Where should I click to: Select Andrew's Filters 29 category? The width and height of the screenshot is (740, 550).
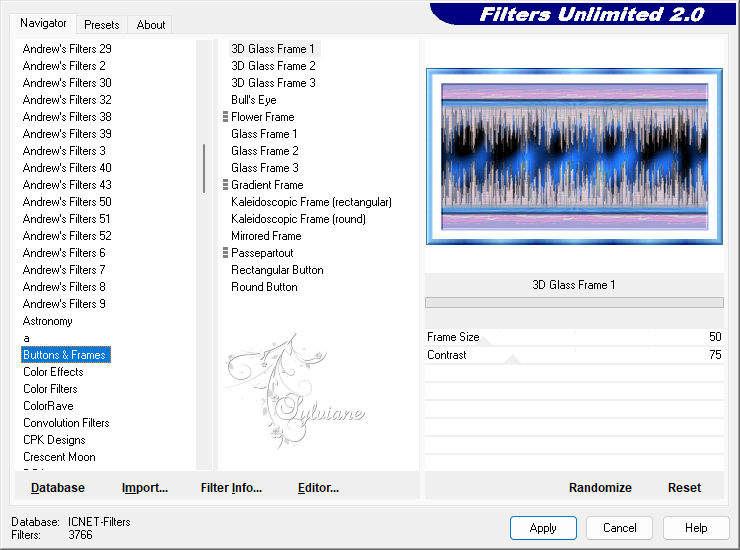pyautogui.click(x=67, y=49)
